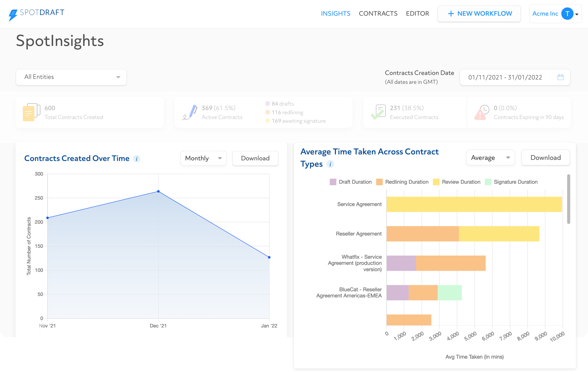Viewport: 588px width, 374px height.
Task: Download the Contracts Created Over Time data
Action: (x=255, y=158)
